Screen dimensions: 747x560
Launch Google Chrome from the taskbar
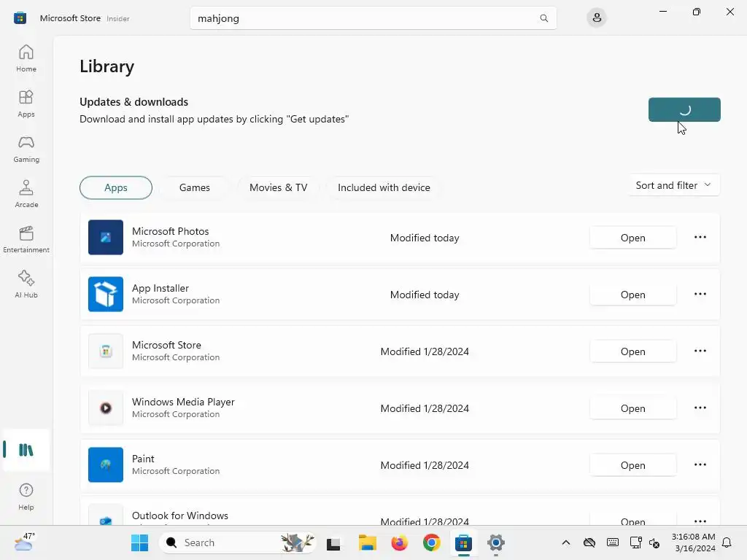coord(432,542)
